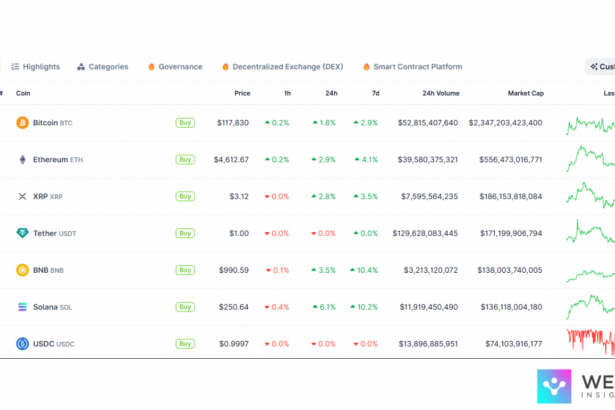
Task: Sort the table by Price column
Action: click(x=242, y=94)
